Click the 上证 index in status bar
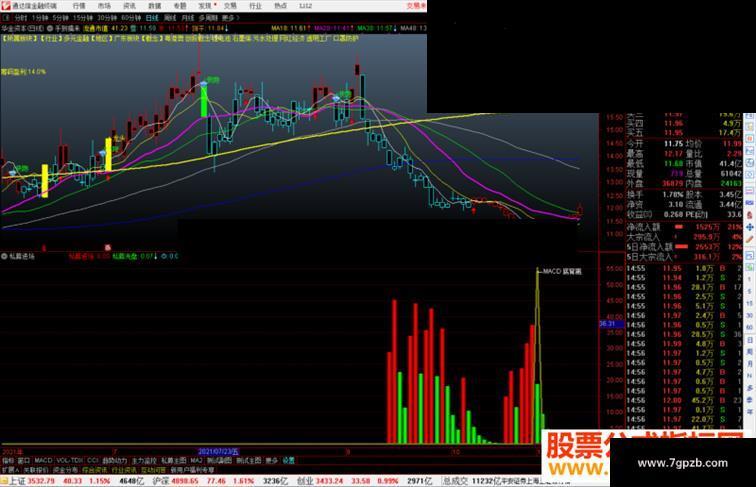The width and height of the screenshot is (756, 487). (18, 481)
